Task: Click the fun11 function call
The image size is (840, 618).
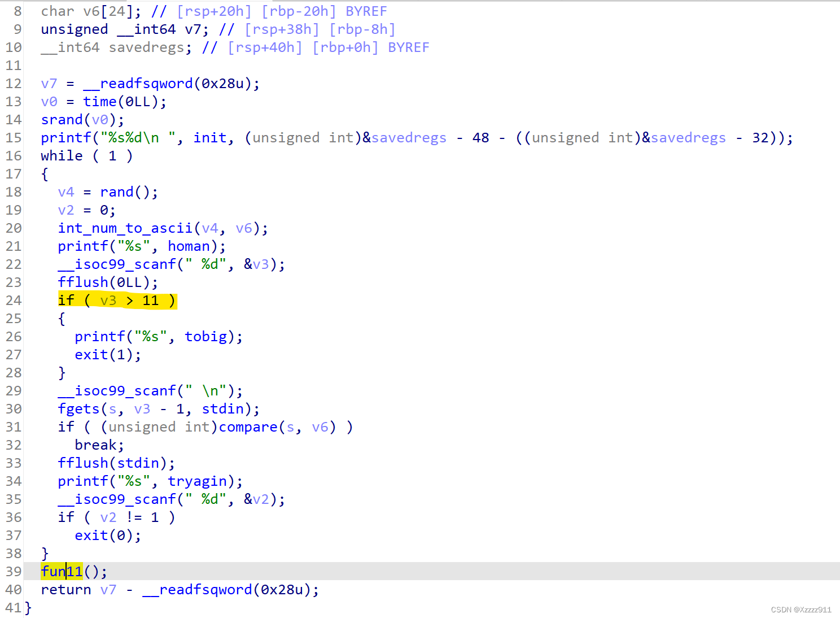Action: [x=62, y=571]
